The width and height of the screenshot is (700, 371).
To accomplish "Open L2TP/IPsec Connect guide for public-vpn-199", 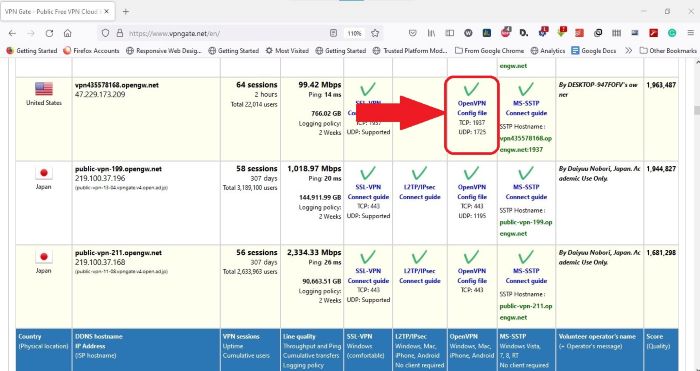I will pos(420,192).
